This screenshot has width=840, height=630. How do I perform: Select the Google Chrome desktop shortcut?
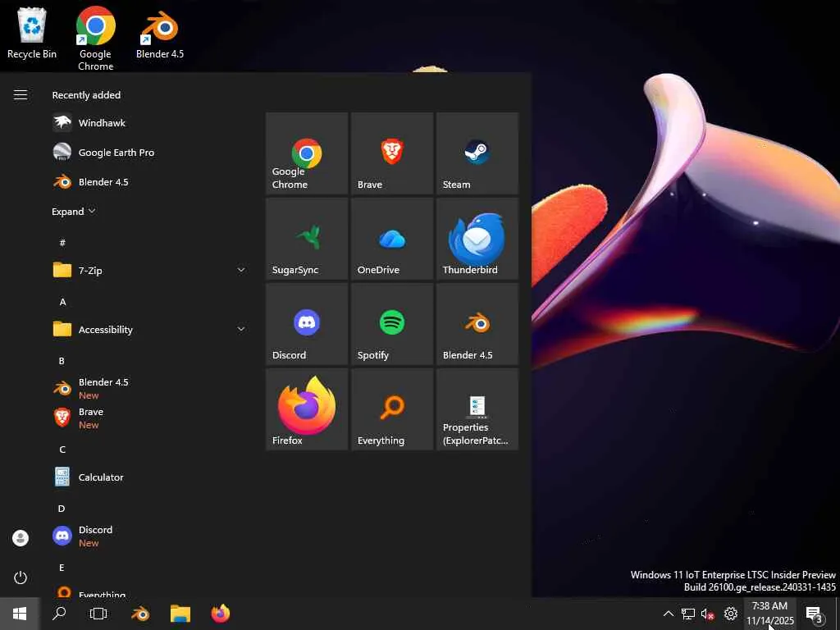(95, 39)
